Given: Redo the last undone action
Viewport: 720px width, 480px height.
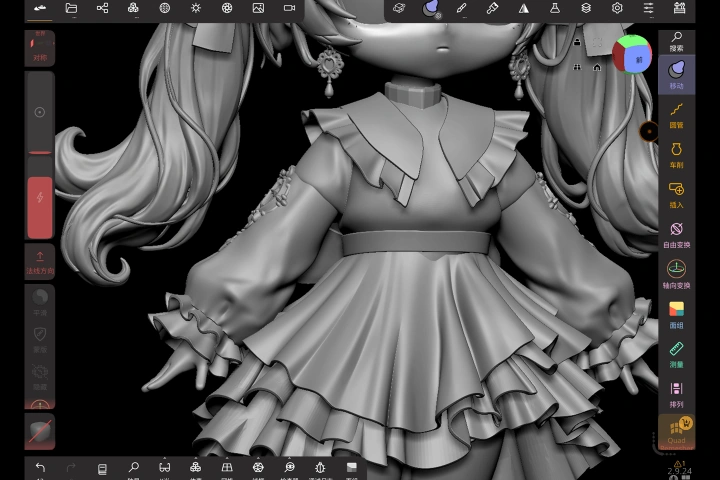Looking at the screenshot, I should (x=71, y=468).
